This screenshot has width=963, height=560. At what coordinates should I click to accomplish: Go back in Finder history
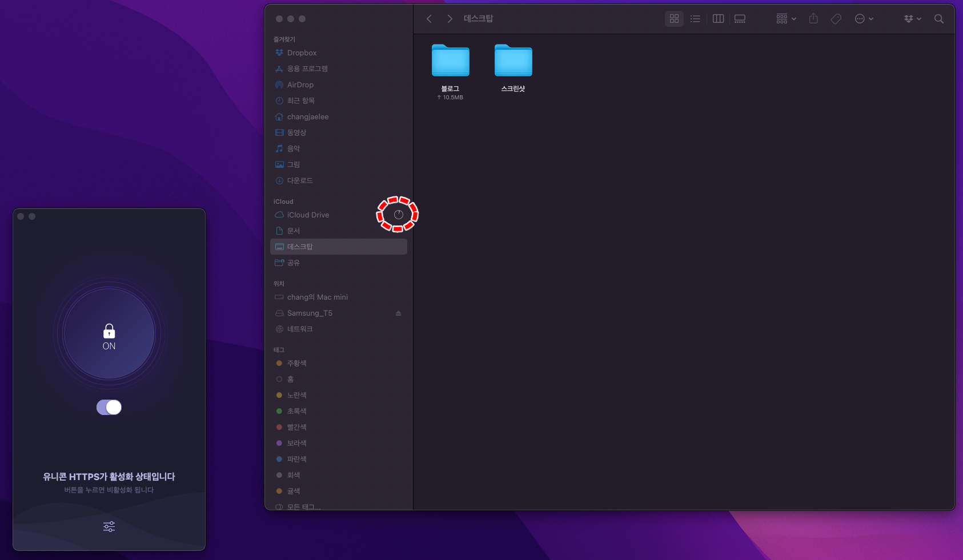(429, 19)
